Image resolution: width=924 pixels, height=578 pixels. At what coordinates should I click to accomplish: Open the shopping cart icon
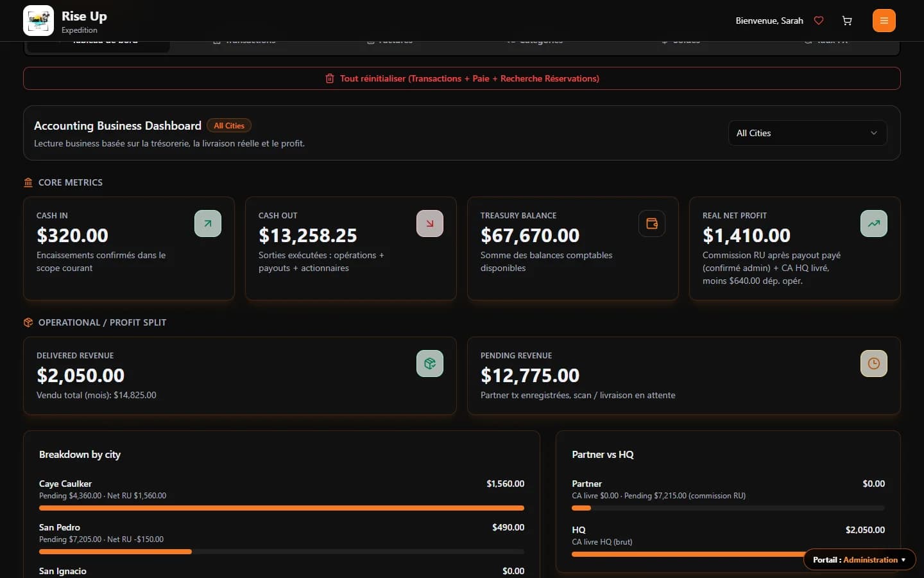tap(847, 21)
